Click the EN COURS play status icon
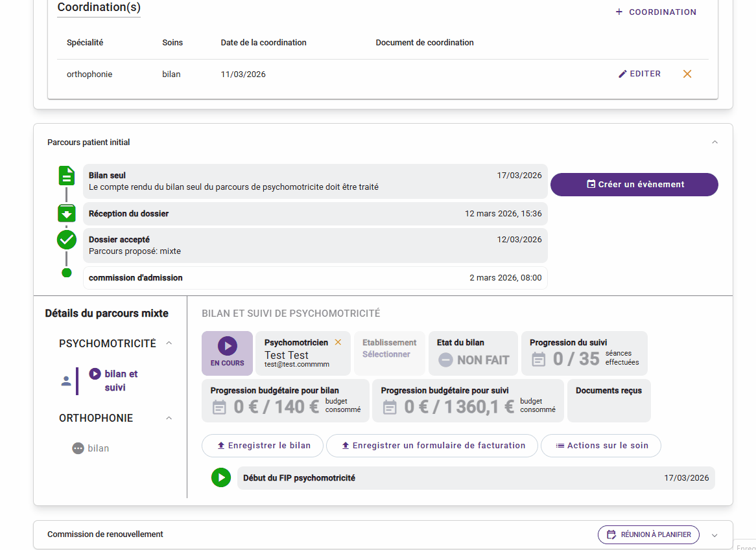 click(227, 346)
